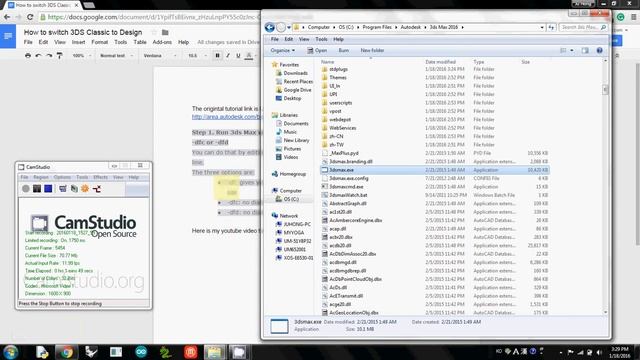Expand Autodesk breadcrumb arrow in address bar
Image resolution: width=640 pixels, height=360 pixels.
(x=425, y=27)
